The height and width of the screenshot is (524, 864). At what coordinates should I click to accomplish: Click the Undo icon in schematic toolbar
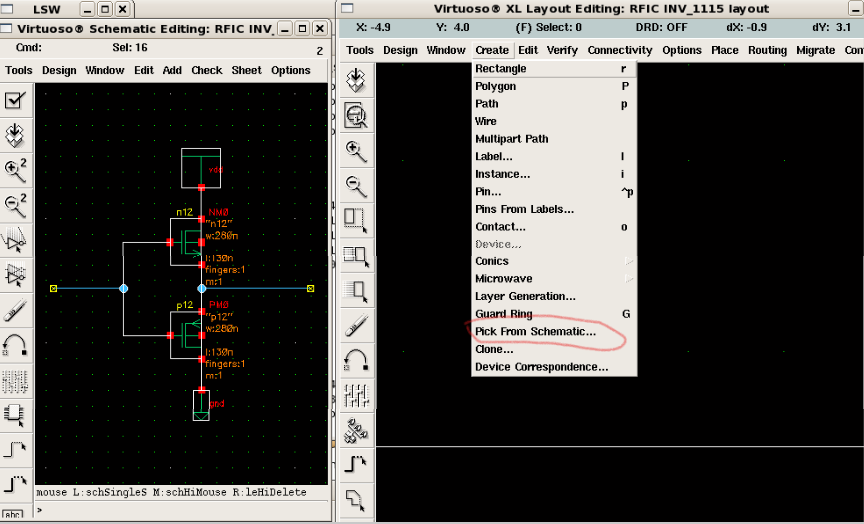pyautogui.click(x=15, y=344)
